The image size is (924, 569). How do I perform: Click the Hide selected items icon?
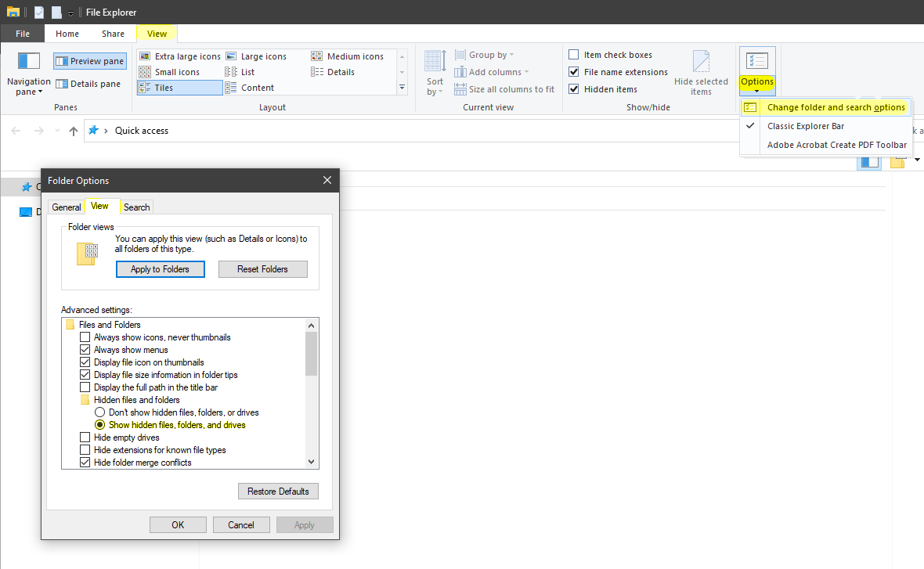click(x=701, y=70)
